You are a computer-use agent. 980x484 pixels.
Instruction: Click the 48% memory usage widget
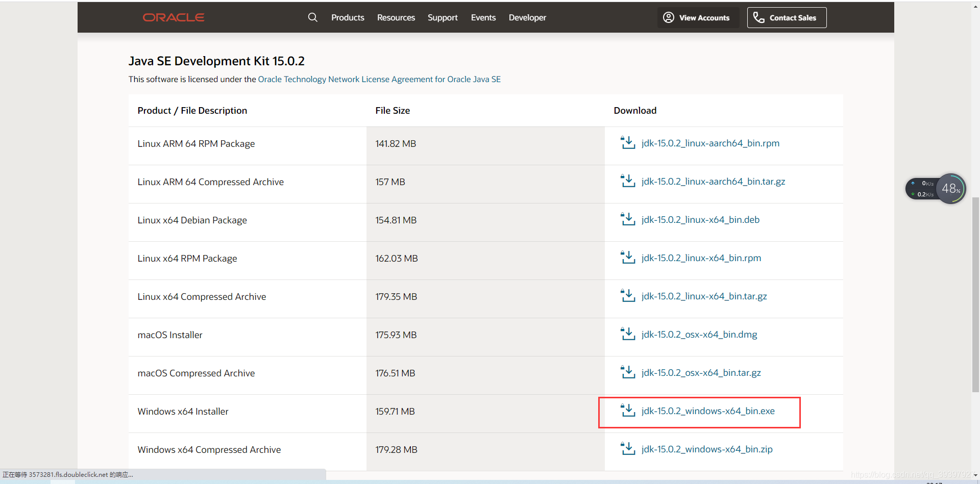[951, 189]
